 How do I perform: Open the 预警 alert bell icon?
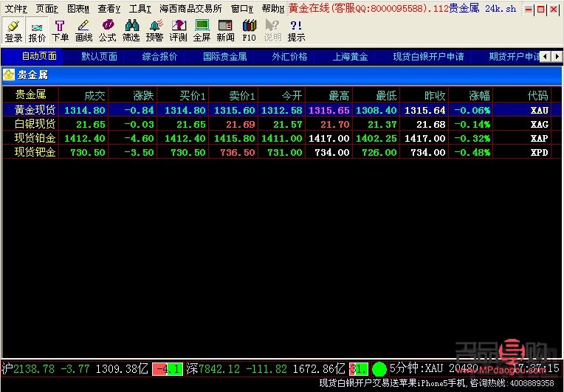coord(155,31)
